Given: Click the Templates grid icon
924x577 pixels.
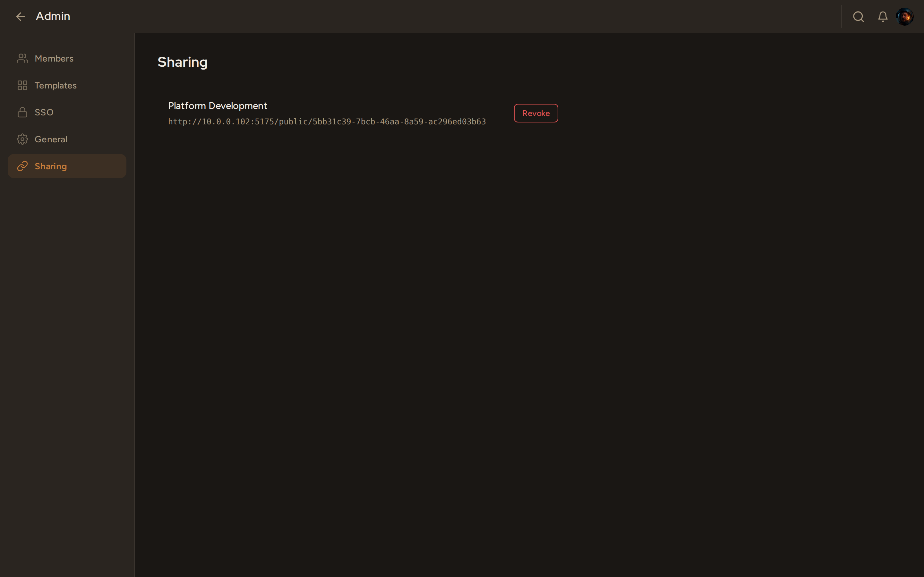Looking at the screenshot, I should tap(22, 85).
